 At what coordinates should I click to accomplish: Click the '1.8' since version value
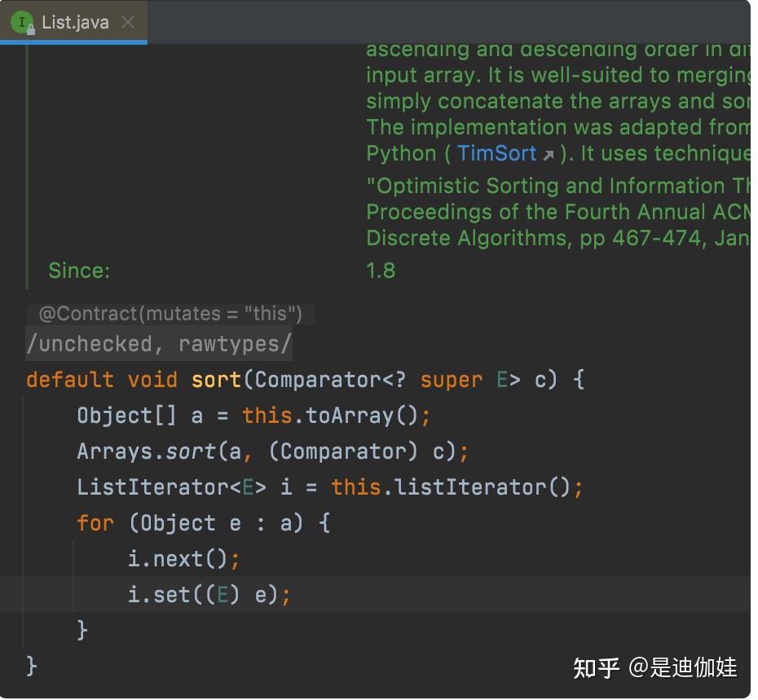pos(381,271)
